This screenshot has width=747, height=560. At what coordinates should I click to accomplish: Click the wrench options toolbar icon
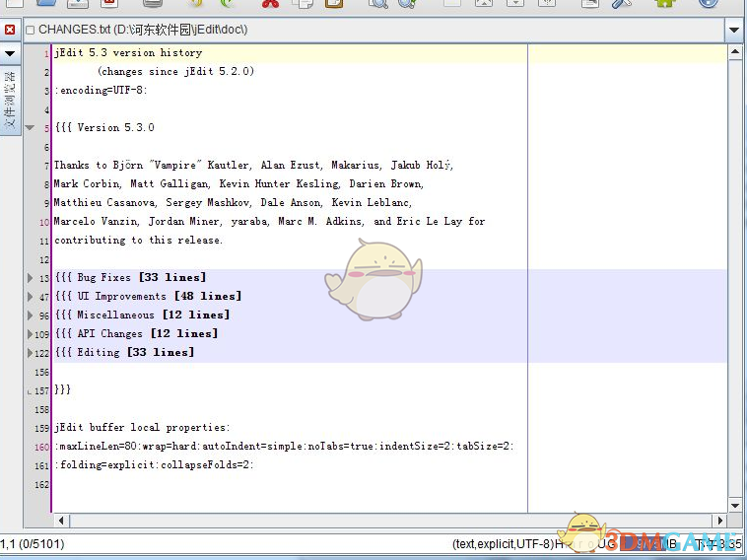622,4
